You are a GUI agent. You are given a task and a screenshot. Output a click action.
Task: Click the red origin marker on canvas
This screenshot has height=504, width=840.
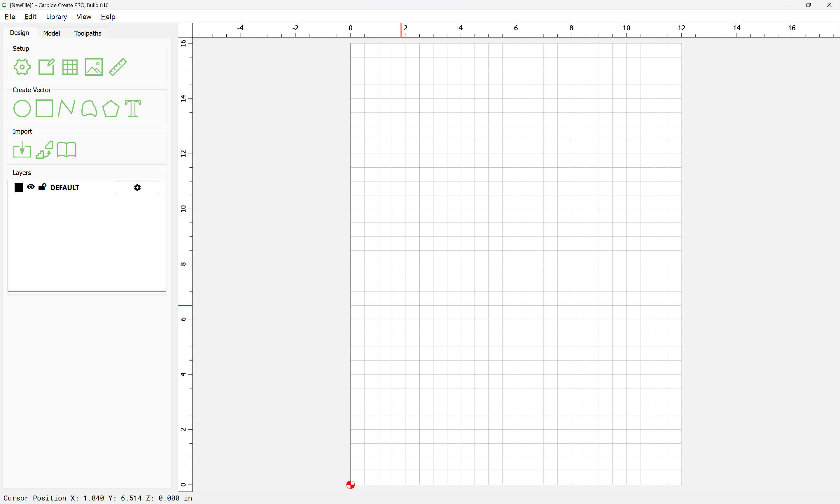[350, 485]
